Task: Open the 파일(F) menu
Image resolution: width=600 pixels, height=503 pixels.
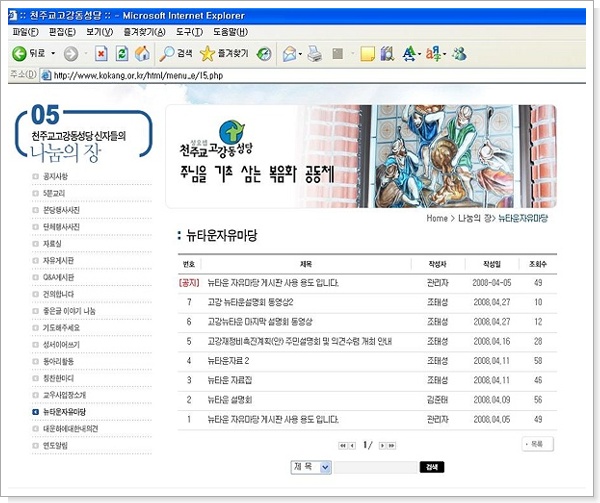Action: (x=25, y=32)
